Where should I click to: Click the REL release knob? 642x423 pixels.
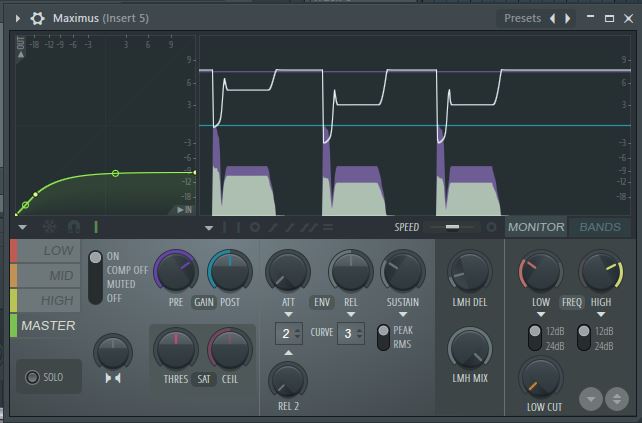(351, 271)
